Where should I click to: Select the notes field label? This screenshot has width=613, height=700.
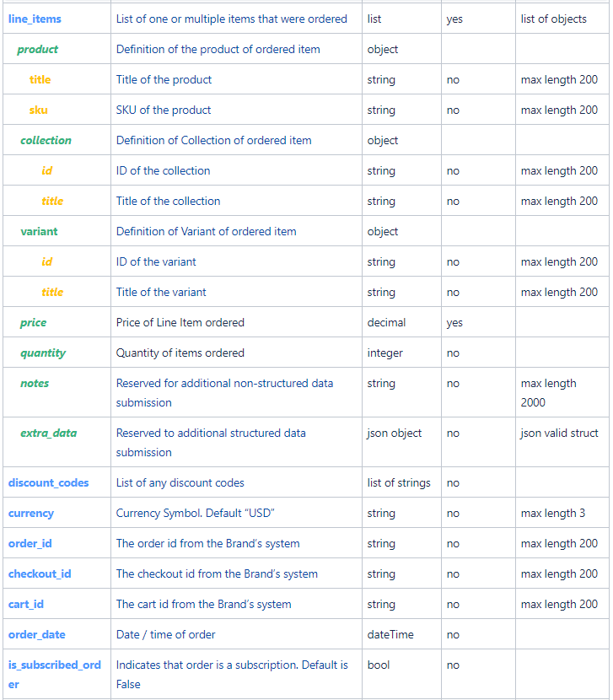point(35,384)
